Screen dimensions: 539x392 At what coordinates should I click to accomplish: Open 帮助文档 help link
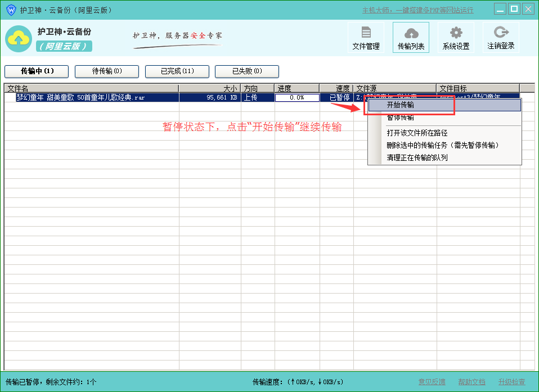471,382
